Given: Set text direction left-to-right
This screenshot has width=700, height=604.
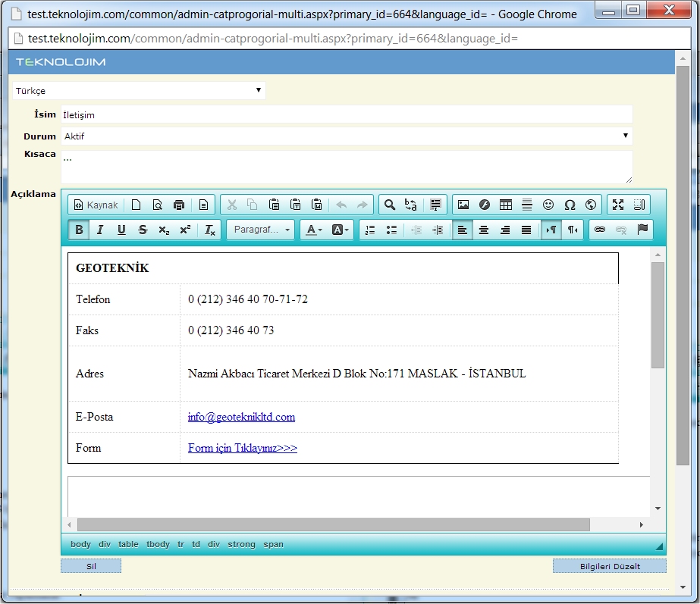Looking at the screenshot, I should [x=551, y=230].
